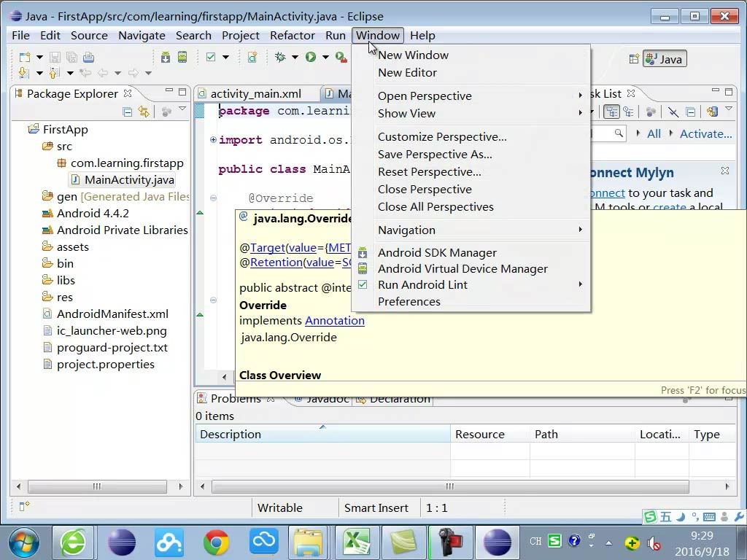Open the Debug configurations dropdown arrow
Screen dimensions: 747x560
[x=295, y=58]
